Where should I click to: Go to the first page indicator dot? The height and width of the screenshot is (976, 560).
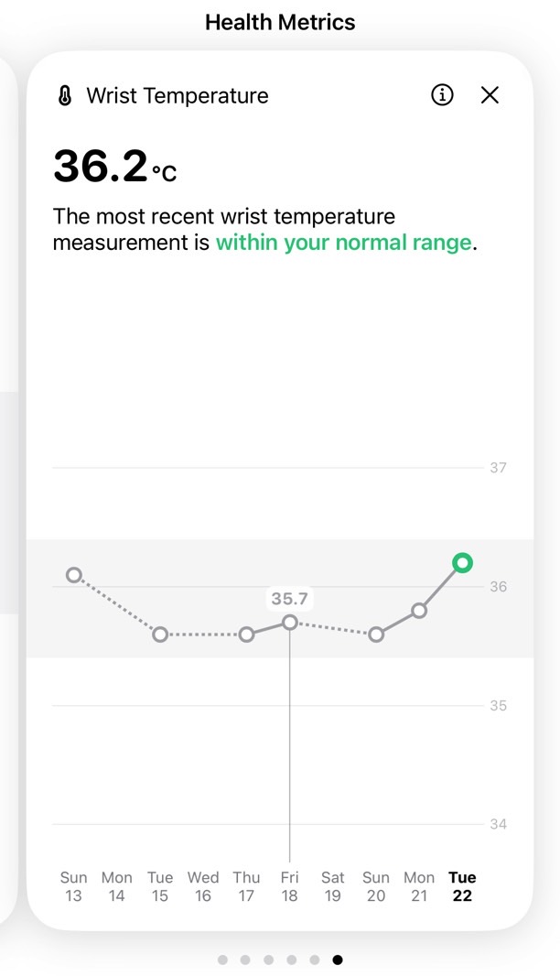coord(222,960)
